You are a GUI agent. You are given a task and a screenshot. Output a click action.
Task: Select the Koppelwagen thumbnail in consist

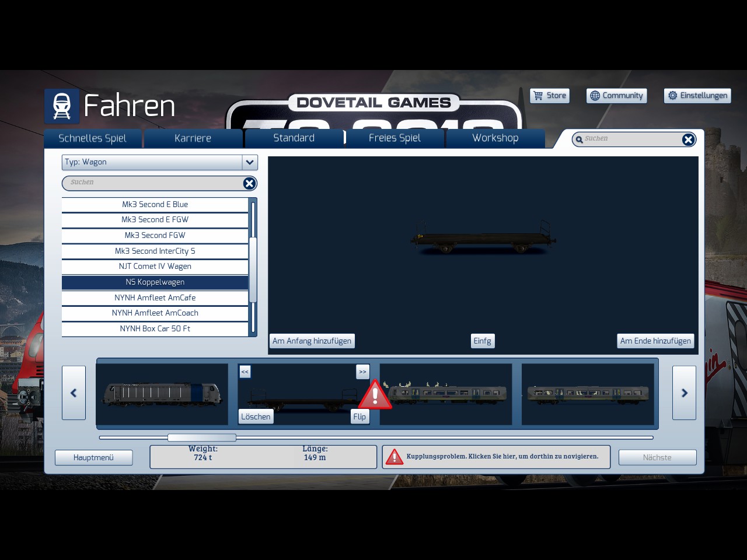[303, 394]
